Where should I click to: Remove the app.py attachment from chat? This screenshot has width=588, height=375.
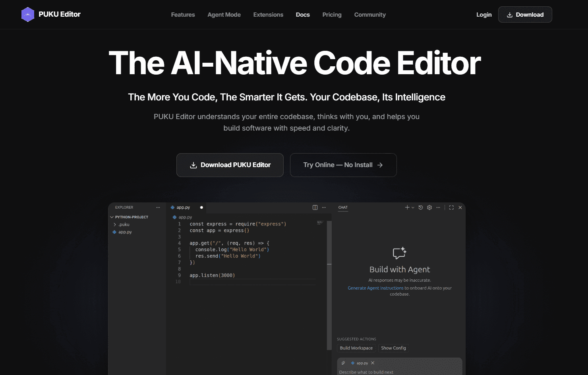click(x=373, y=363)
